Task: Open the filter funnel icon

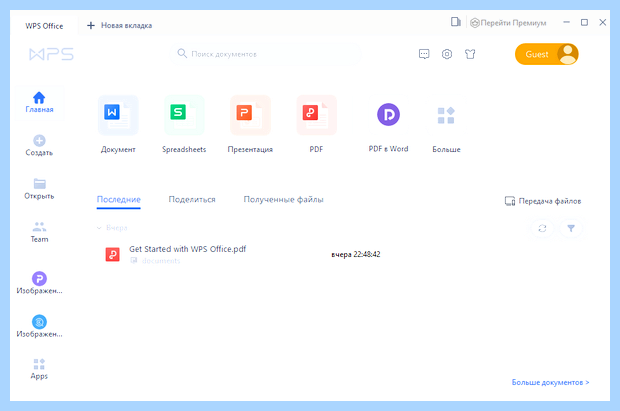Action: coord(571,228)
